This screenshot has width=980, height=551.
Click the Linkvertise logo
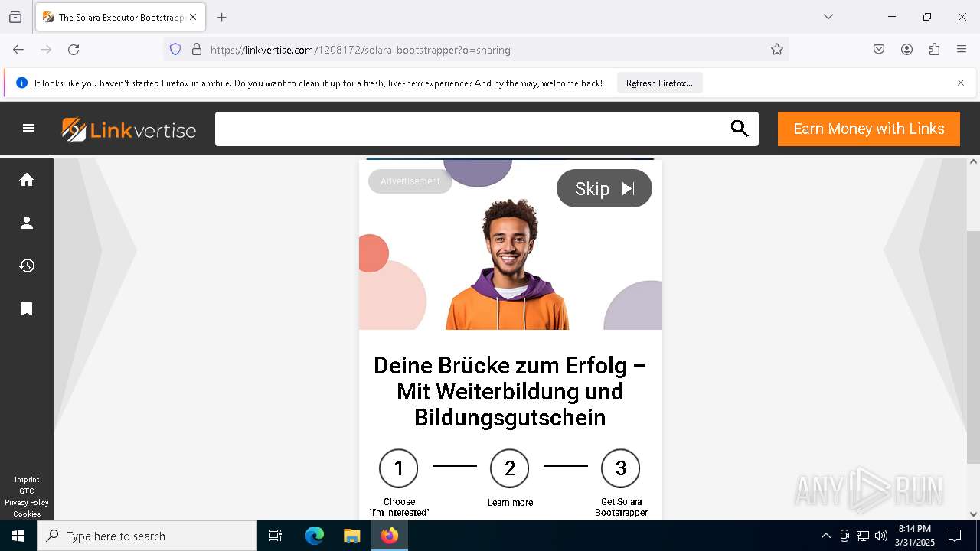click(129, 129)
